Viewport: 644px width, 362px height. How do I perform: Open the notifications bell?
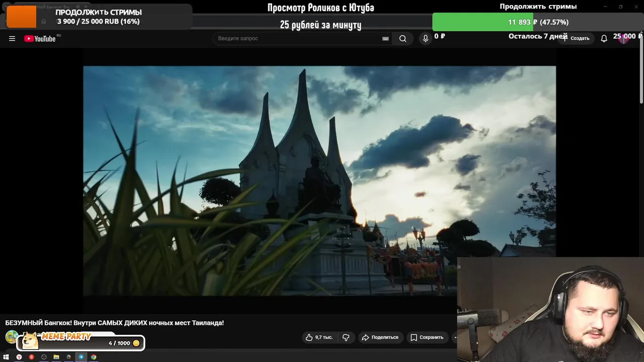pyautogui.click(x=604, y=39)
